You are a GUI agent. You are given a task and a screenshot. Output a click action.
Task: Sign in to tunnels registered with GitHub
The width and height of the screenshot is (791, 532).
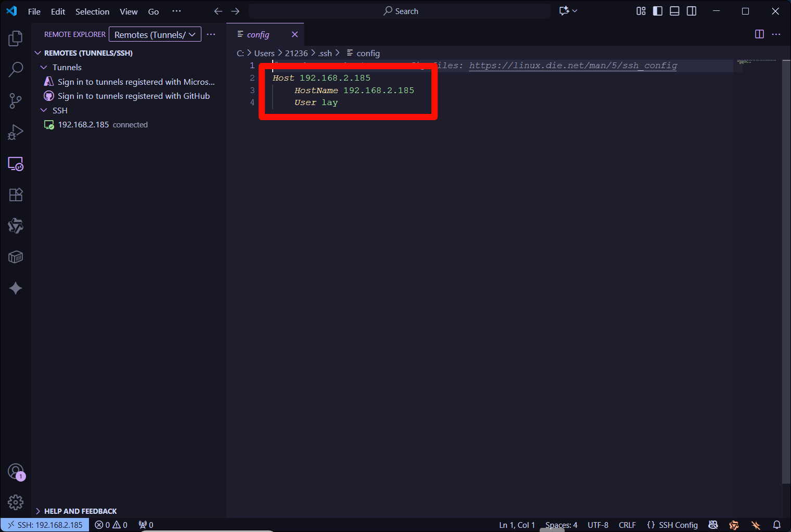click(133, 96)
